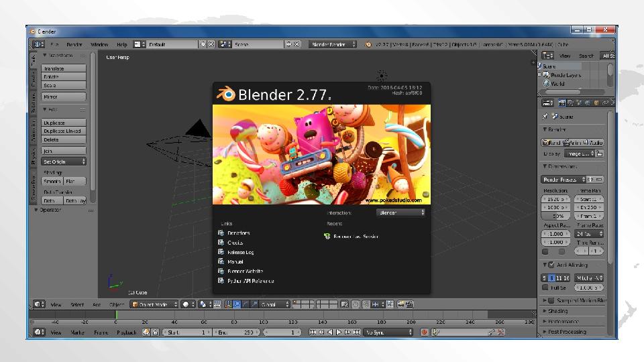The height and width of the screenshot is (362, 644).
Task: Delete the Default screen layout
Action: [x=211, y=44]
